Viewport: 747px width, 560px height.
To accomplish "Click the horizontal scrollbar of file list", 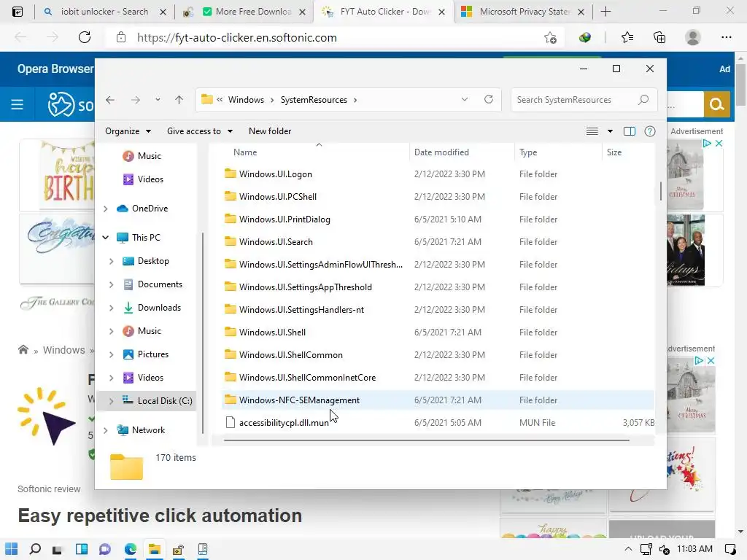I will point(426,440).
